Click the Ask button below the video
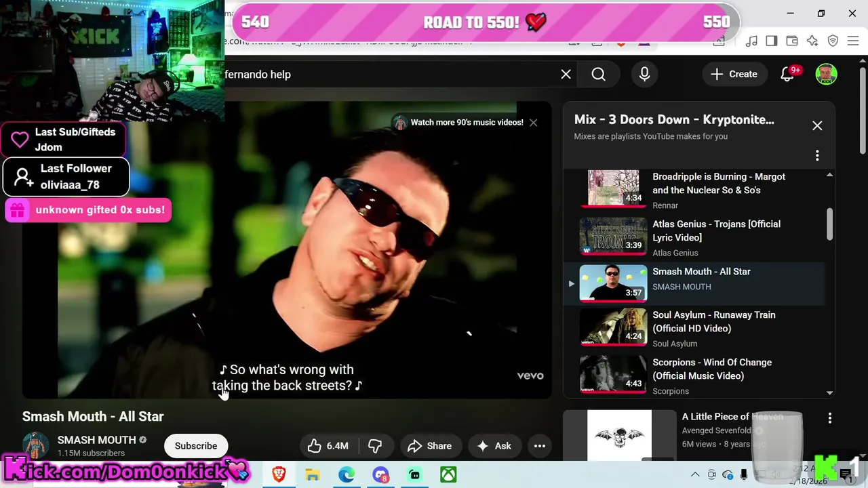868x488 pixels. pos(494,446)
